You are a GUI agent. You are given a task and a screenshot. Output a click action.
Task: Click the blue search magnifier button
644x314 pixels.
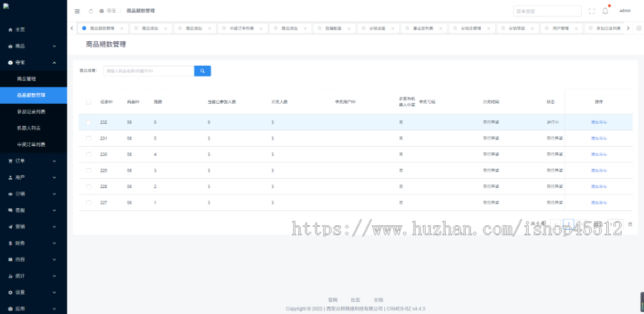pyautogui.click(x=203, y=72)
